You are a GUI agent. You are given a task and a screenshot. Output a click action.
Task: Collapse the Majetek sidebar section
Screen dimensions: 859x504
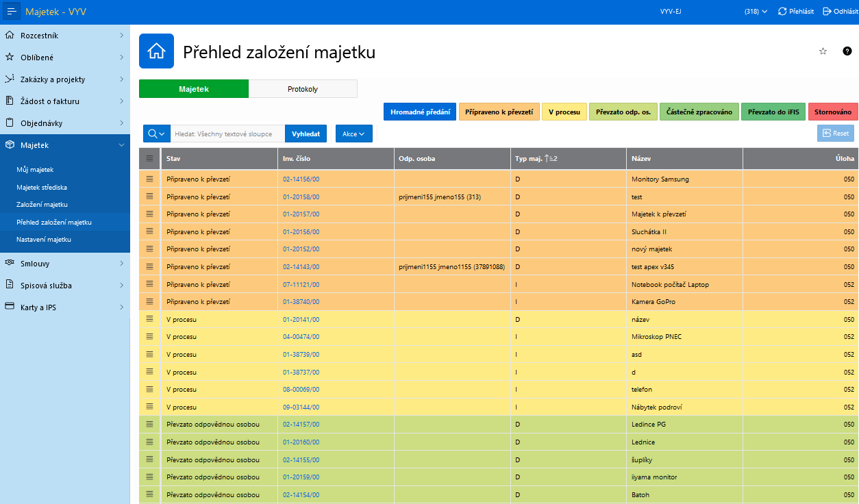pyautogui.click(x=121, y=145)
